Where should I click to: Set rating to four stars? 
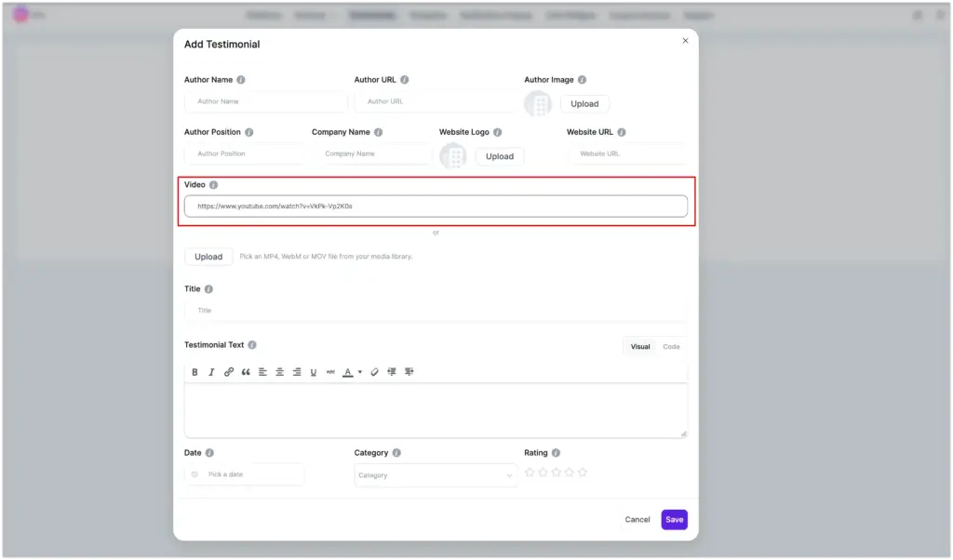click(x=570, y=473)
